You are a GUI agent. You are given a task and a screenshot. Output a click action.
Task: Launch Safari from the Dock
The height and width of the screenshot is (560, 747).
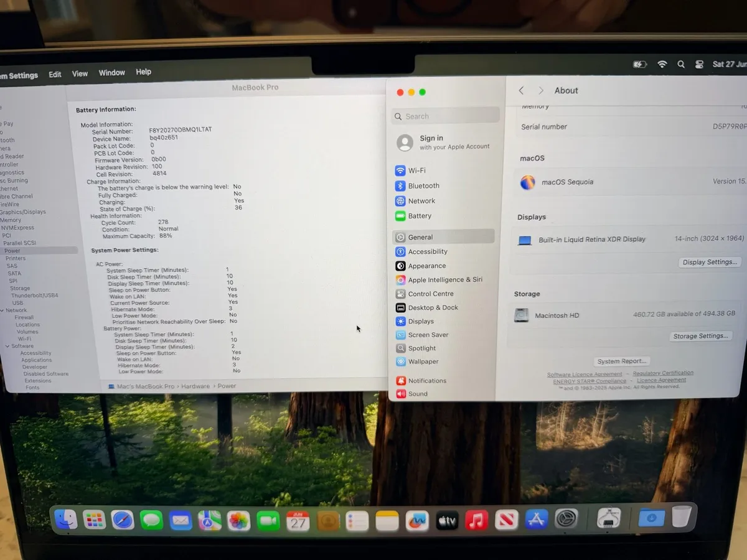tap(123, 520)
